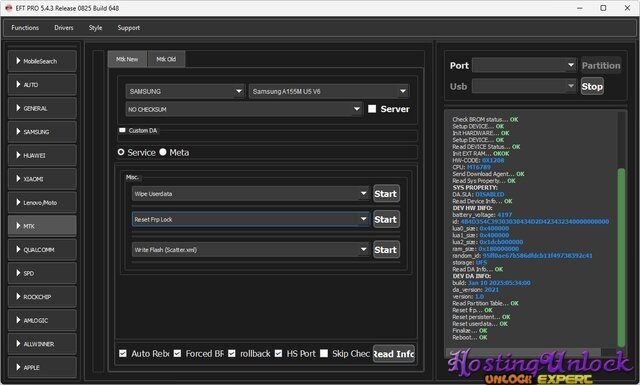Expand the AUTO sidebar category

42,85
